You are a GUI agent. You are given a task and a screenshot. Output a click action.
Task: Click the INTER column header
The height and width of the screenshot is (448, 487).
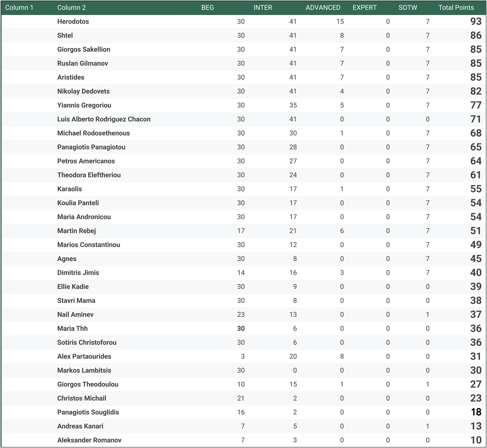pyautogui.click(x=263, y=8)
